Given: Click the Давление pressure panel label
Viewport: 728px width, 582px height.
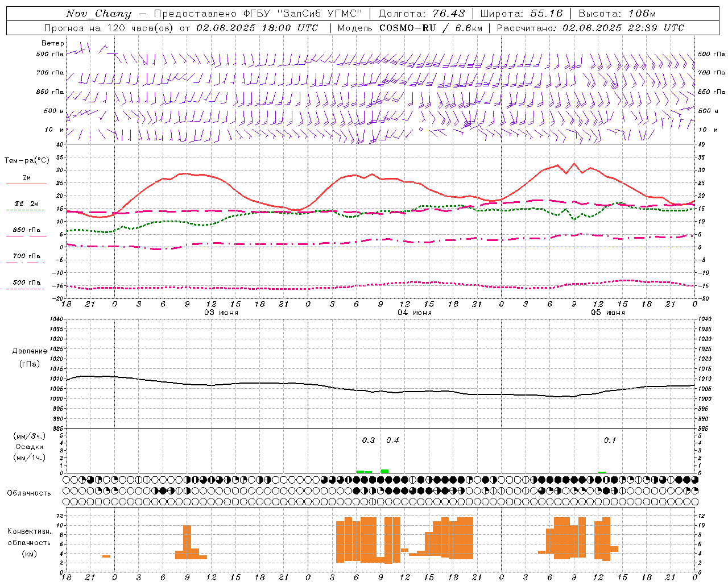Looking at the screenshot, I should click(x=30, y=351).
